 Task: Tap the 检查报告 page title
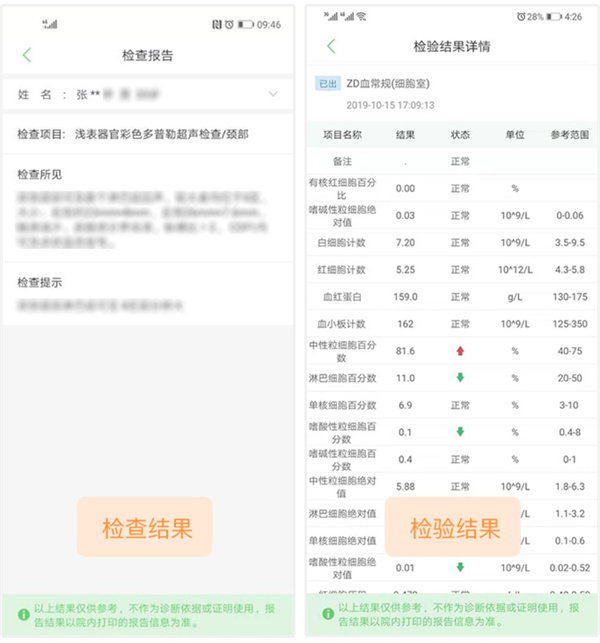[148, 55]
